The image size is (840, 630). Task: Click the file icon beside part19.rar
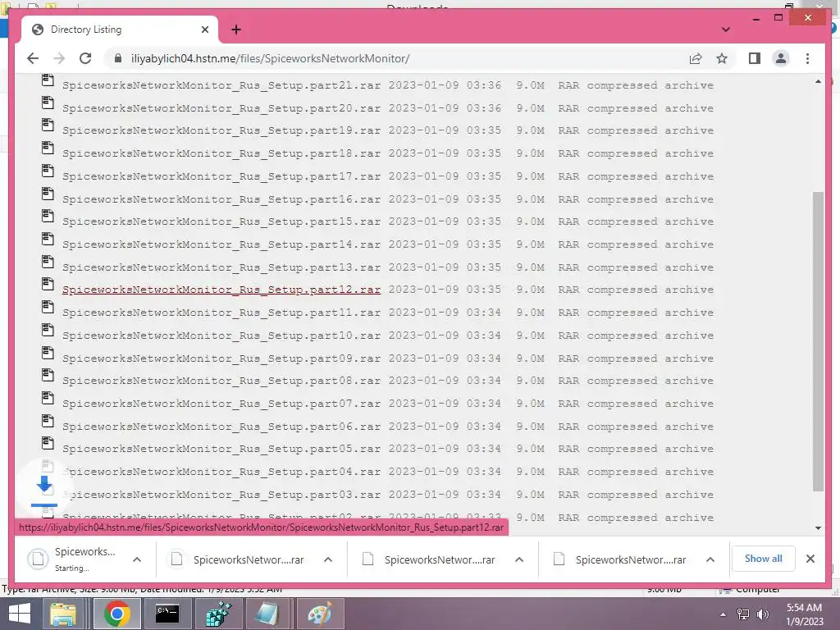pyautogui.click(x=48, y=125)
